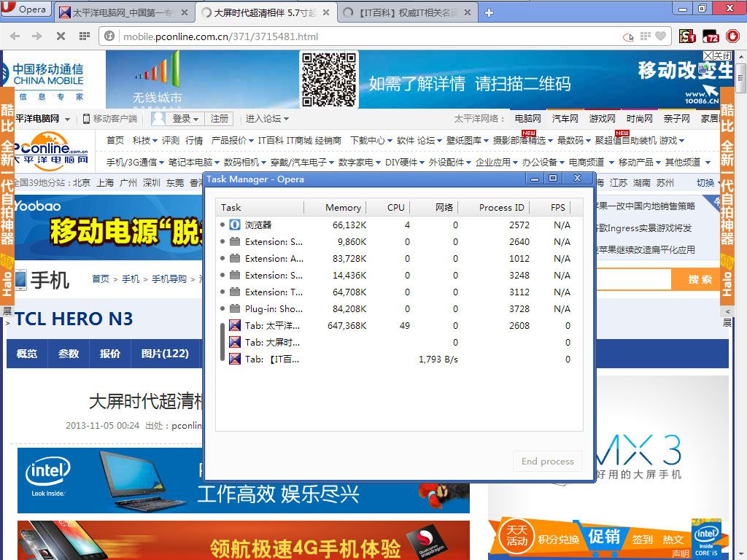Screen dimensions: 747x560
Task: Go back with the browser back arrow
Action: tap(15, 36)
